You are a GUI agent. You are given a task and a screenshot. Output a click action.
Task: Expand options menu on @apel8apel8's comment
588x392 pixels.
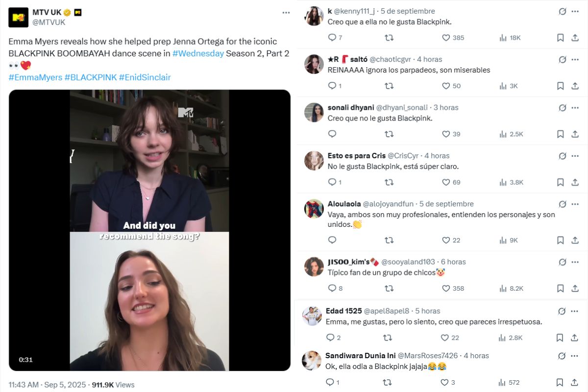point(573,311)
